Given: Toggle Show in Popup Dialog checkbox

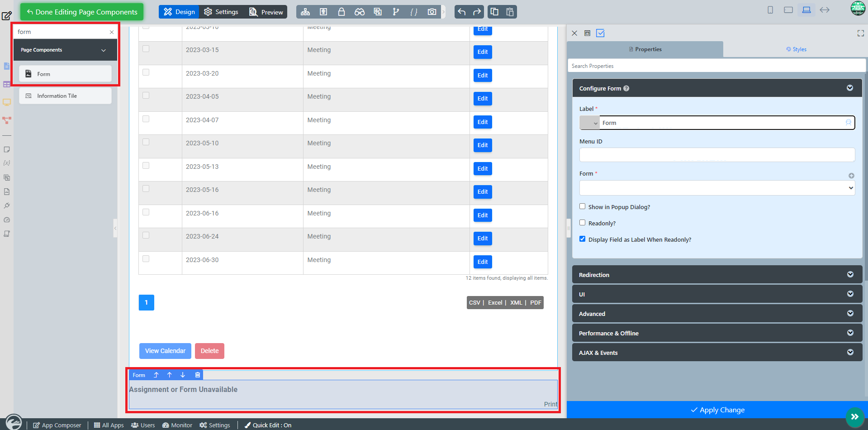Looking at the screenshot, I should click(x=583, y=206).
